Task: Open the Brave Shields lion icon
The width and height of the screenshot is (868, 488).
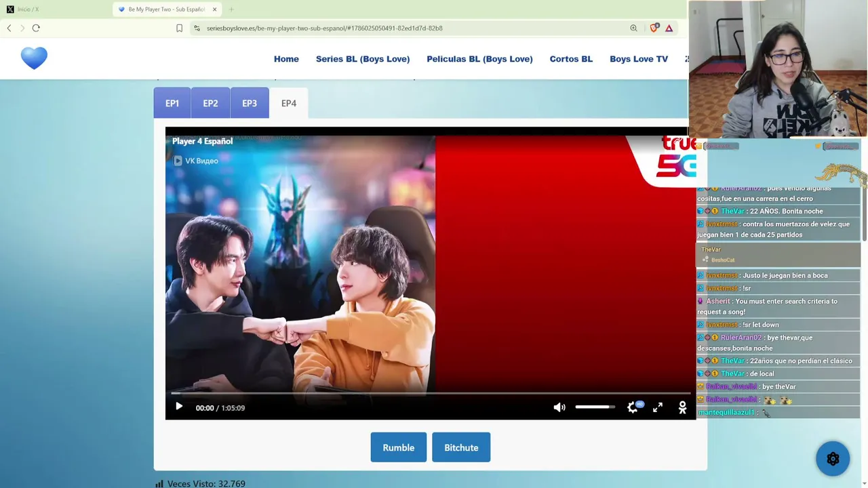Action: click(x=654, y=28)
